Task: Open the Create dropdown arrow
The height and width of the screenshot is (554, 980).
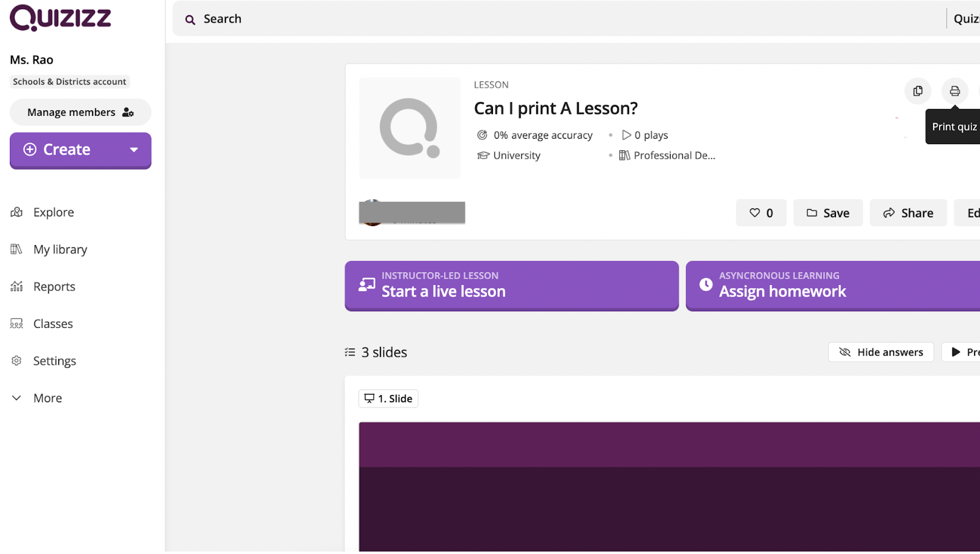Action: (134, 150)
